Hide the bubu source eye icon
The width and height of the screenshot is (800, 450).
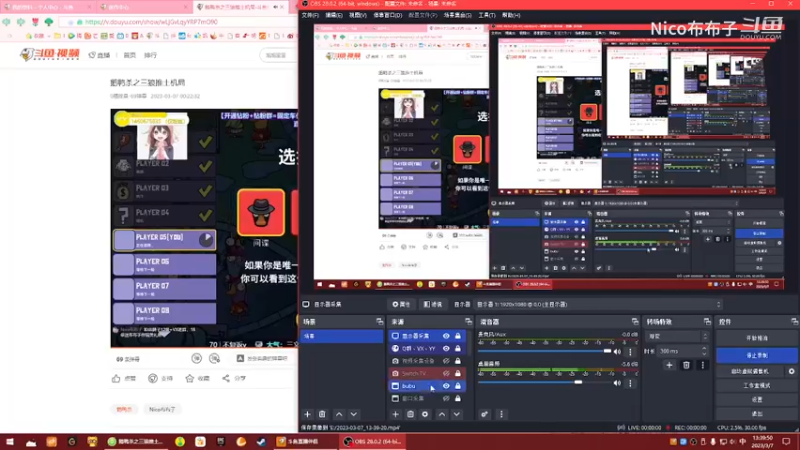coord(446,386)
